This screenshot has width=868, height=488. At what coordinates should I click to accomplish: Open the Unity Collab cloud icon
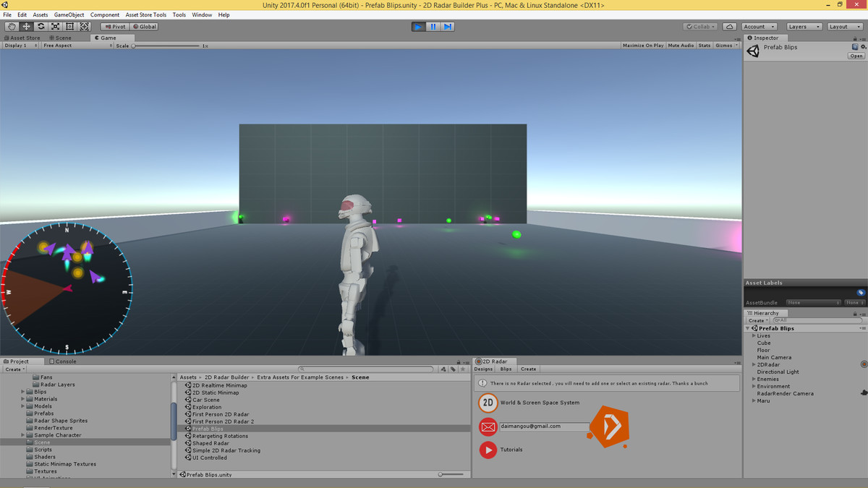coord(729,26)
